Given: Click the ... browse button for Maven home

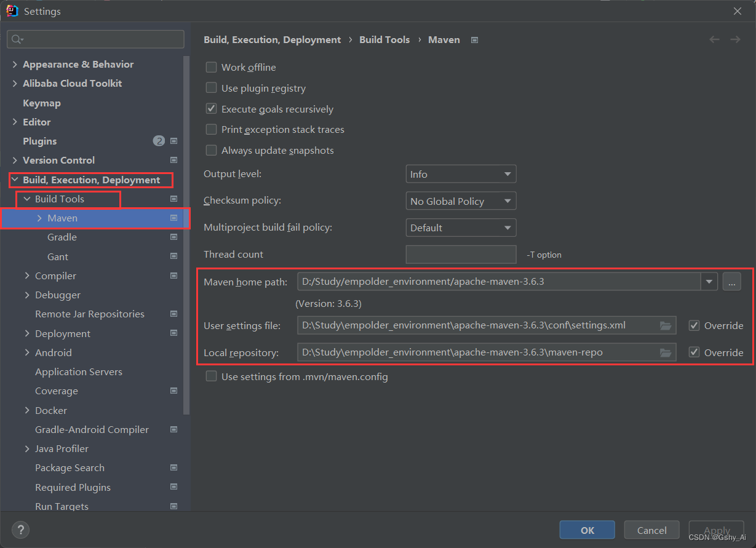Looking at the screenshot, I should pyautogui.click(x=731, y=282).
